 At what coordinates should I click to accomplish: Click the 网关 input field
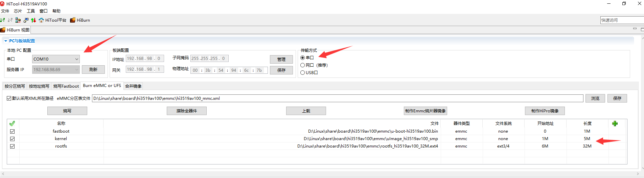145,69
